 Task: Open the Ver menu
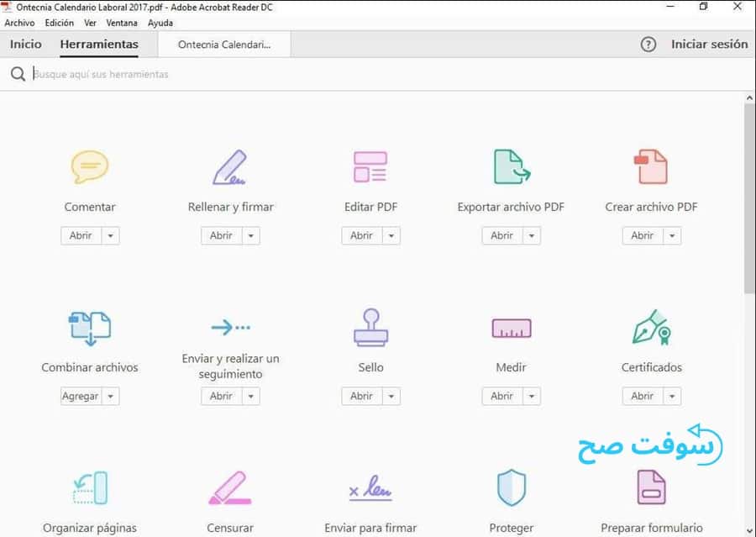pos(90,23)
